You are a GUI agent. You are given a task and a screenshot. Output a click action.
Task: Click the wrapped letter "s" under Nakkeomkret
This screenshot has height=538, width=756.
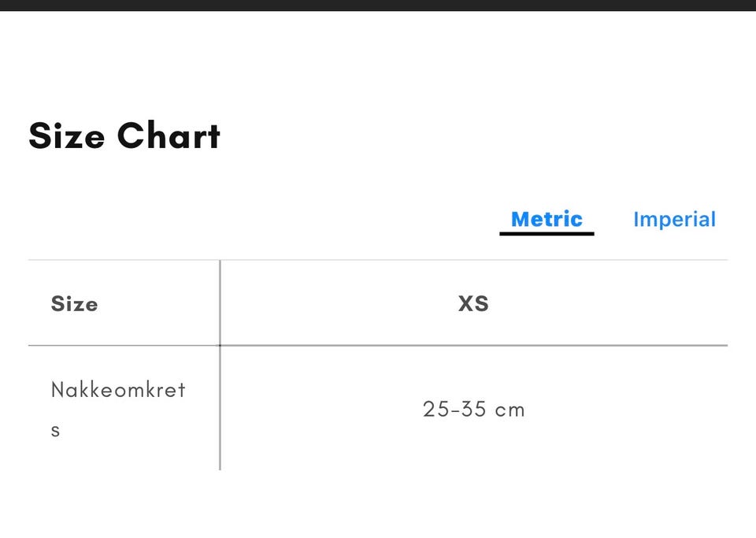click(55, 431)
